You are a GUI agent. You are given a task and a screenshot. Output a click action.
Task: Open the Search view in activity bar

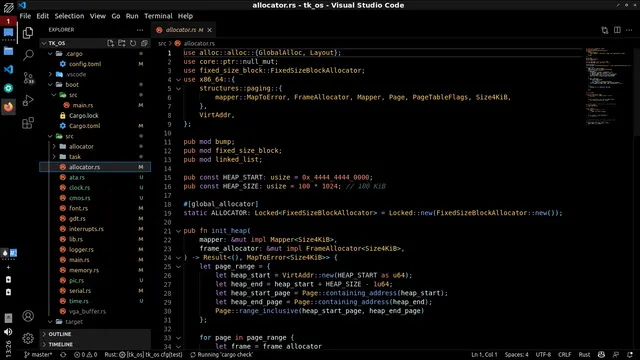[x=28, y=55]
